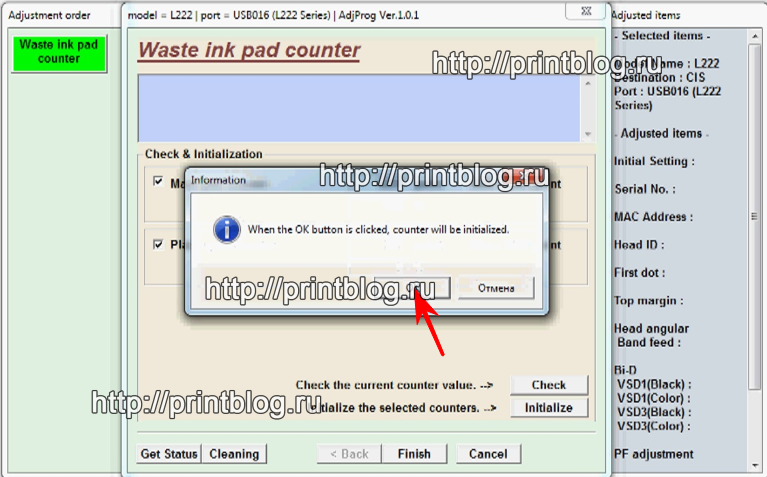Click Adjusted items panel scrollbar thumb
Image resolution: width=767 pixels, height=477 pixels.
754,215
